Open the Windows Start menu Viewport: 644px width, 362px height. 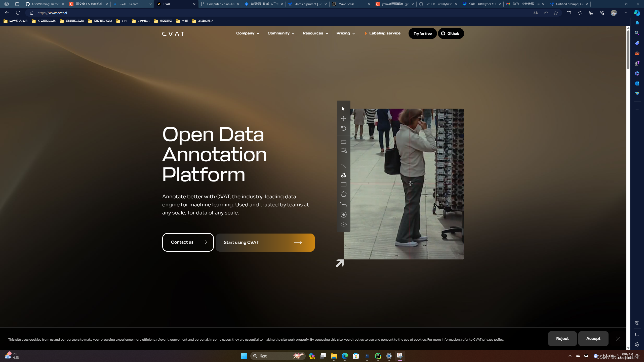click(244, 356)
